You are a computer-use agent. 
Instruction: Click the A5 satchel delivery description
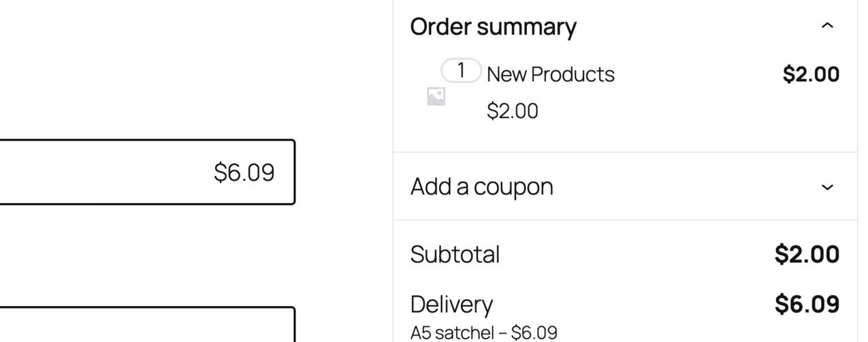click(x=483, y=332)
